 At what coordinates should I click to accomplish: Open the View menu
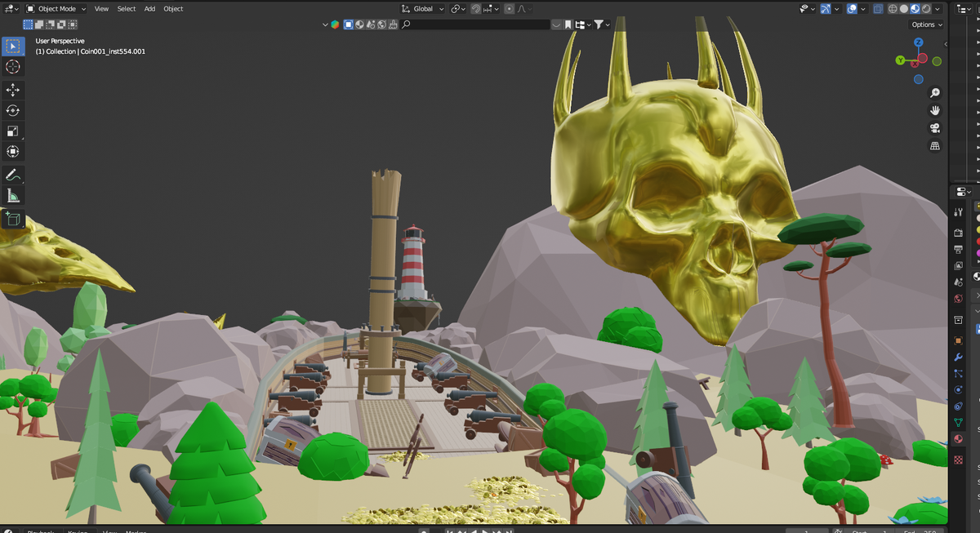[x=101, y=9]
